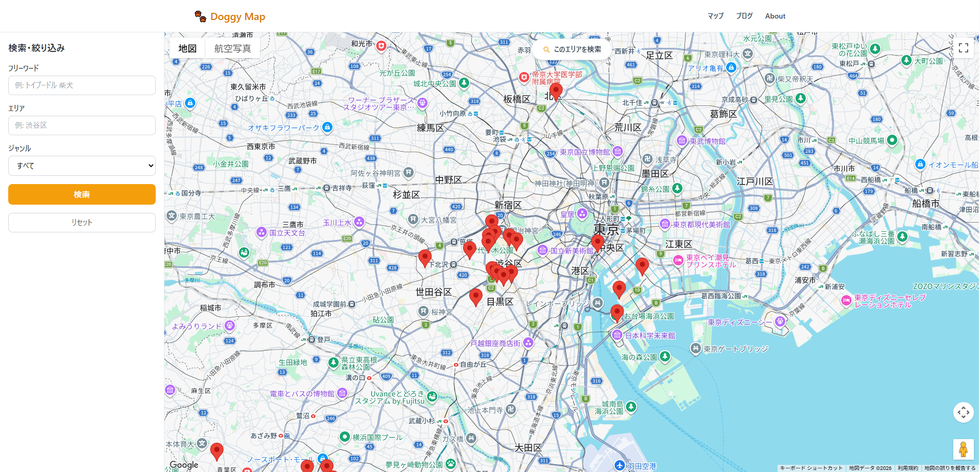Click the 東京国立博物館 museum icon
The height and width of the screenshot is (472, 980).
tap(618, 151)
